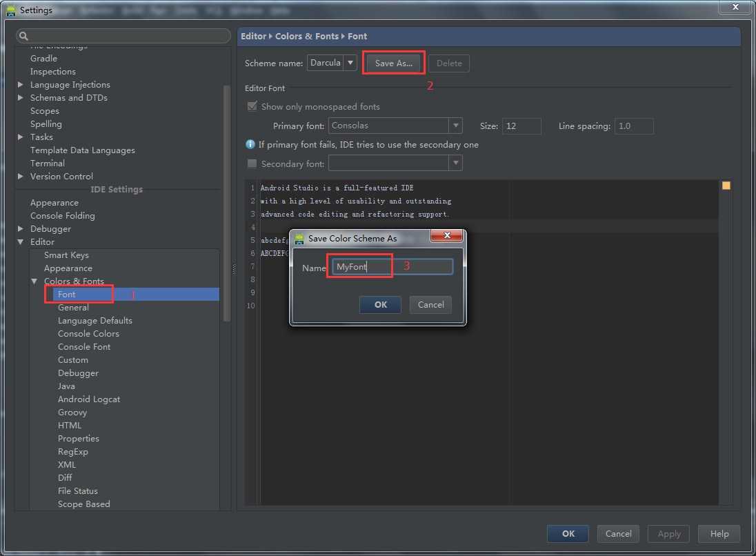This screenshot has width=756, height=556.
Task: Select XML color settings
Action: tap(66, 464)
